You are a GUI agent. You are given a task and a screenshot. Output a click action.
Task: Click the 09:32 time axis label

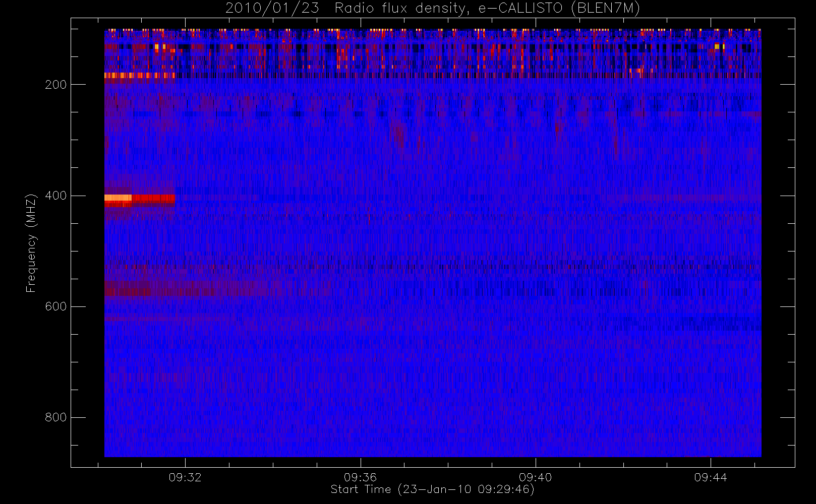185,477
